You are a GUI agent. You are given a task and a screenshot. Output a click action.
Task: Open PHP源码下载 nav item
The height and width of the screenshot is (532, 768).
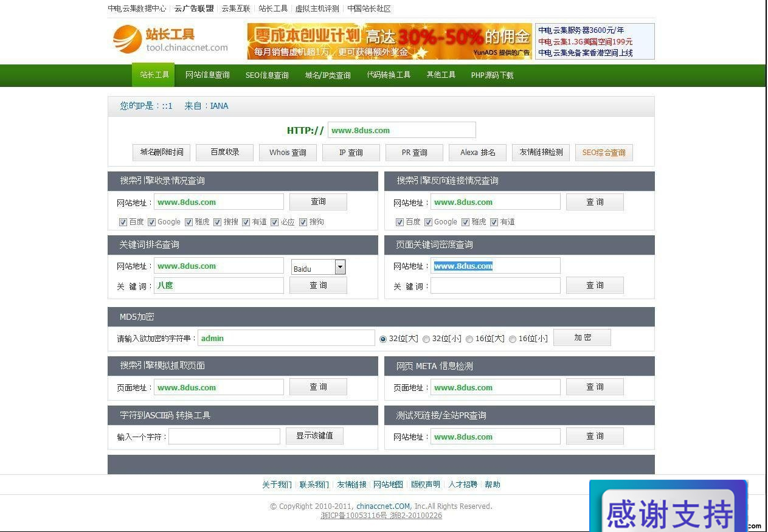click(492, 75)
